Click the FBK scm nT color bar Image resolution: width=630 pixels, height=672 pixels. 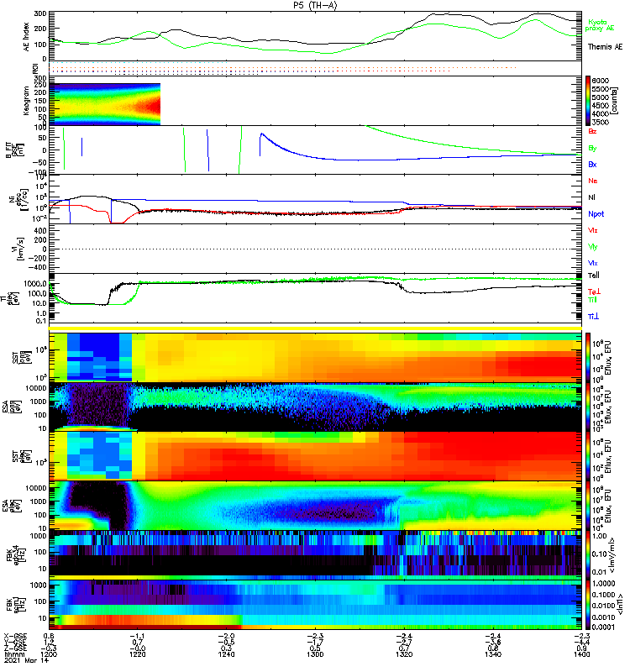[x=588, y=605]
